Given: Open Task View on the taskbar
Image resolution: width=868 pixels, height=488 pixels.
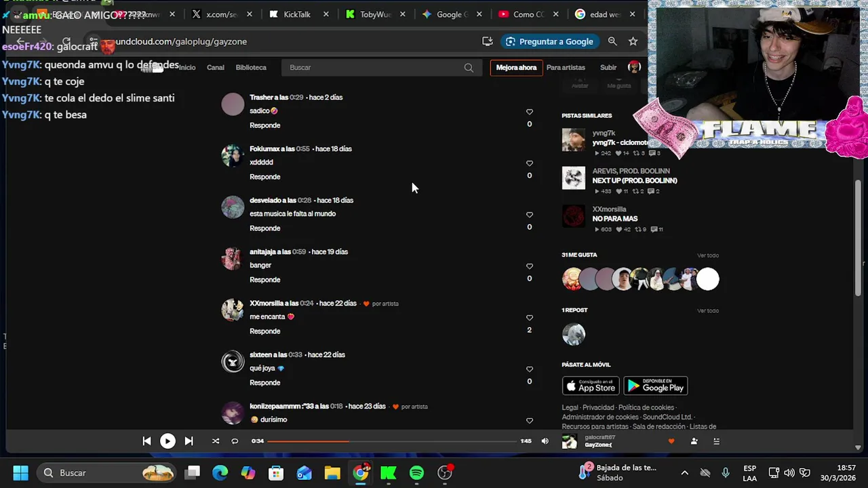Looking at the screenshot, I should coord(193,473).
